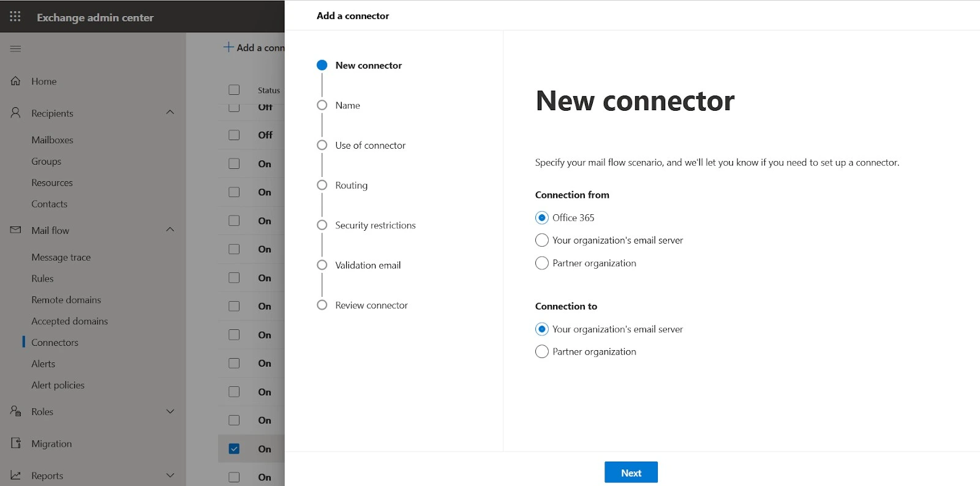This screenshot has height=486, width=980.
Task: Select Partner organization under Connection to
Action: (x=542, y=352)
